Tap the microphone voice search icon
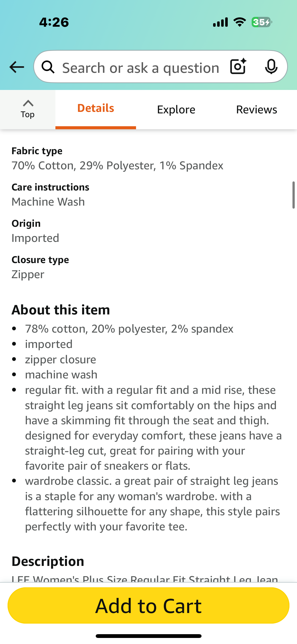Viewport: 297px width, 644px height. (271, 67)
